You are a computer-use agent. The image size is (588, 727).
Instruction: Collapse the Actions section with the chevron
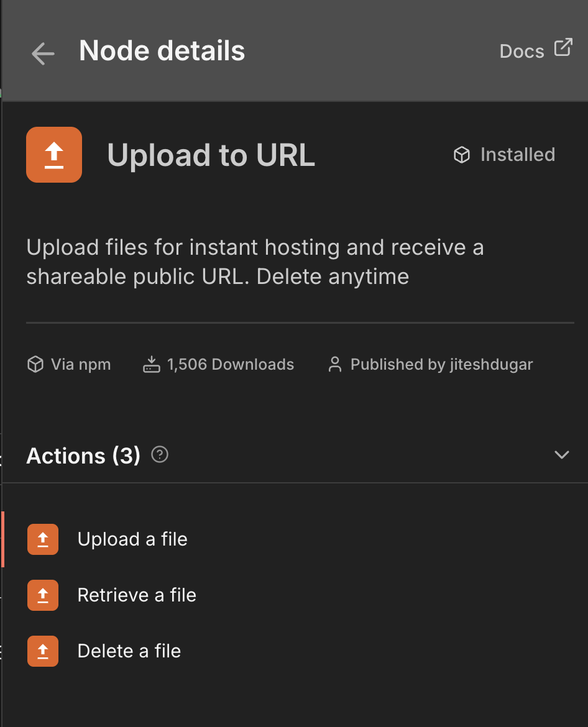pos(561,455)
